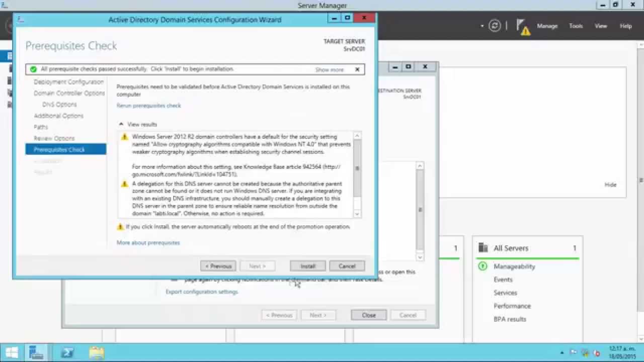This screenshot has width=644, height=362.
Task: Select the Additional Options step
Action: (58, 116)
